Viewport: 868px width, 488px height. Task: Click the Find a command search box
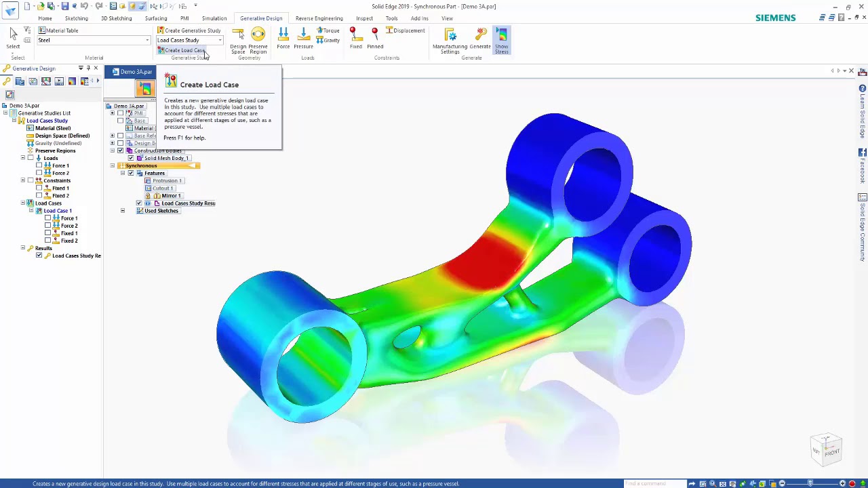655,484
